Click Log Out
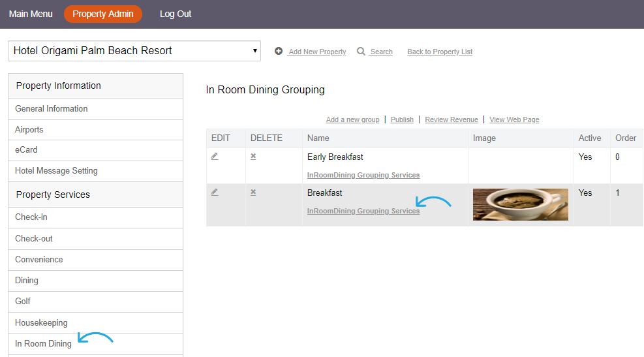The image size is (644, 357). (176, 14)
